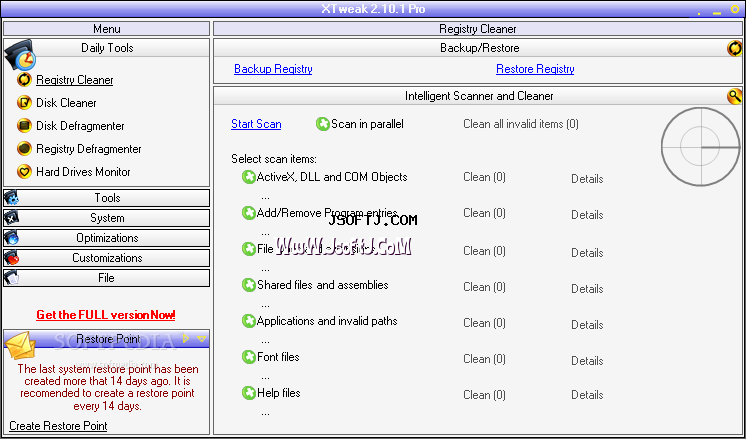Minimize XTweak using yellow dash button
The height and width of the screenshot is (439, 746).
coord(717,12)
